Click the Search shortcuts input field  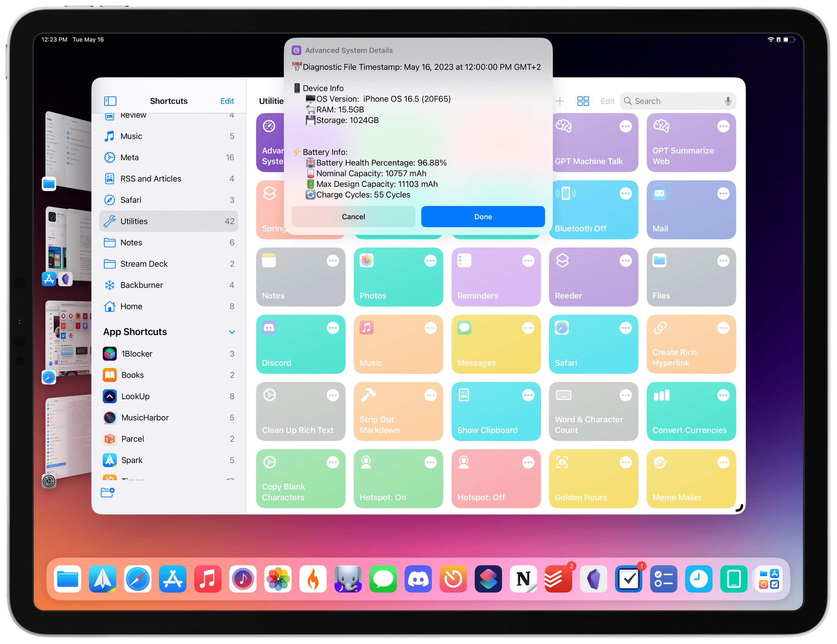(x=677, y=101)
